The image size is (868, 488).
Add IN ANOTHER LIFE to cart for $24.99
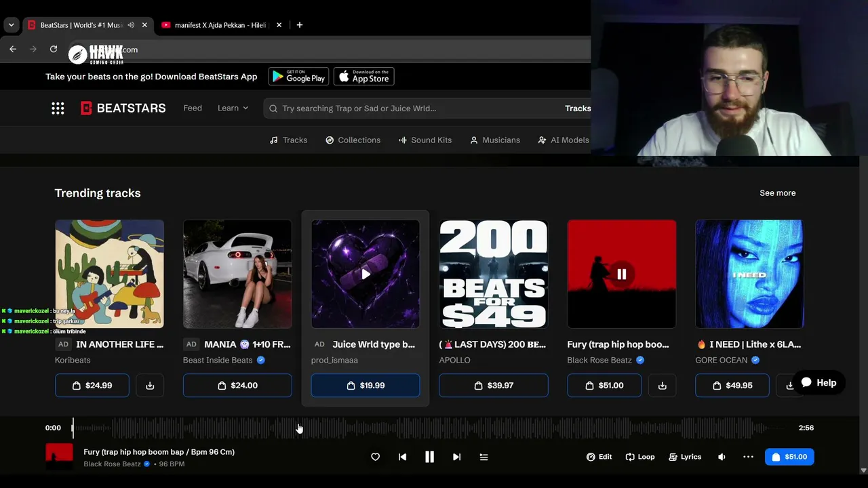point(92,386)
